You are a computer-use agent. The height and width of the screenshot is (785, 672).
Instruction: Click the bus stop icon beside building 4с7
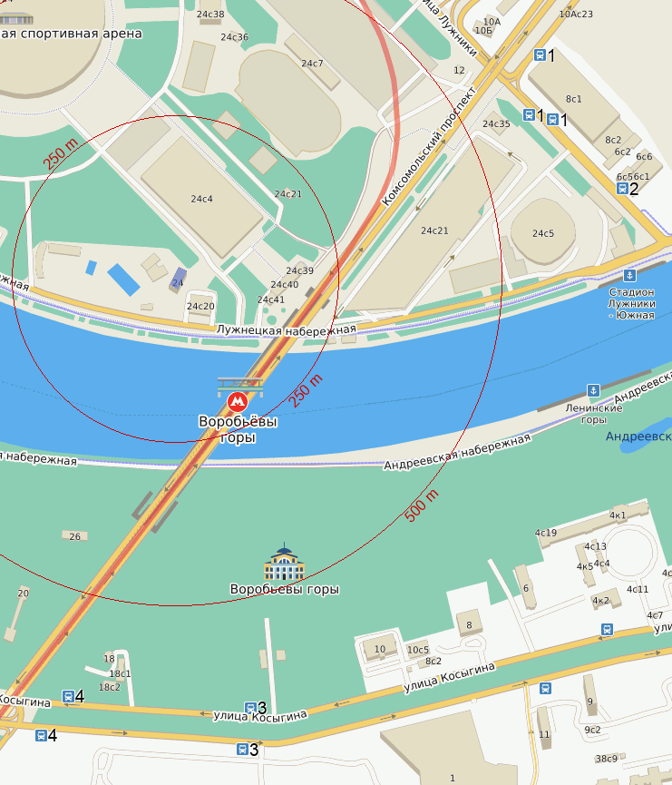(x=607, y=629)
